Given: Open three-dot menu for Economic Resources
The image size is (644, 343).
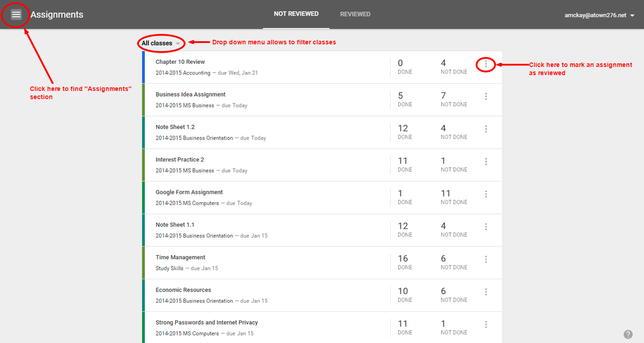Looking at the screenshot, I should 486,292.
